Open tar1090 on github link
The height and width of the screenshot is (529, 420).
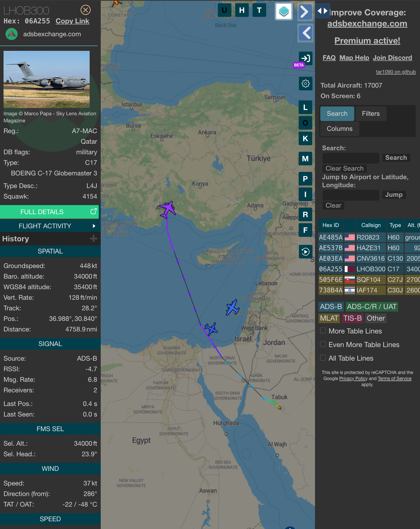396,72
